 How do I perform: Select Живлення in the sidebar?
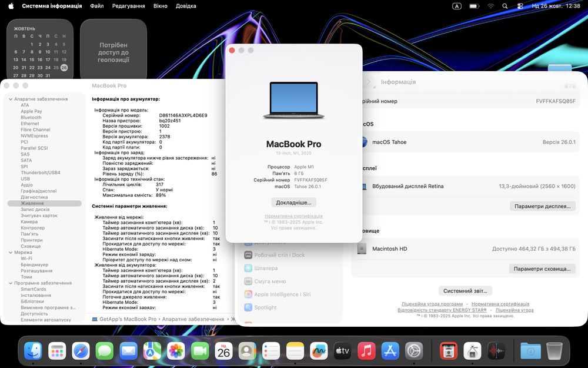point(44,203)
